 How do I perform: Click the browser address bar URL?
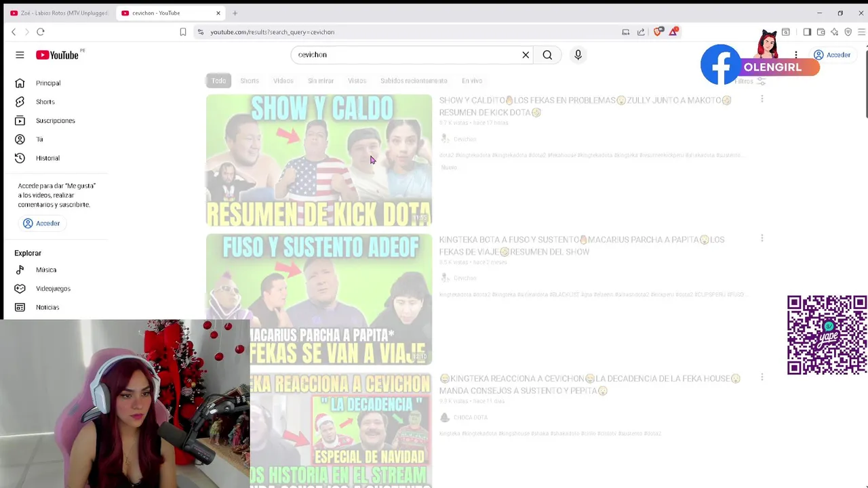click(x=272, y=32)
